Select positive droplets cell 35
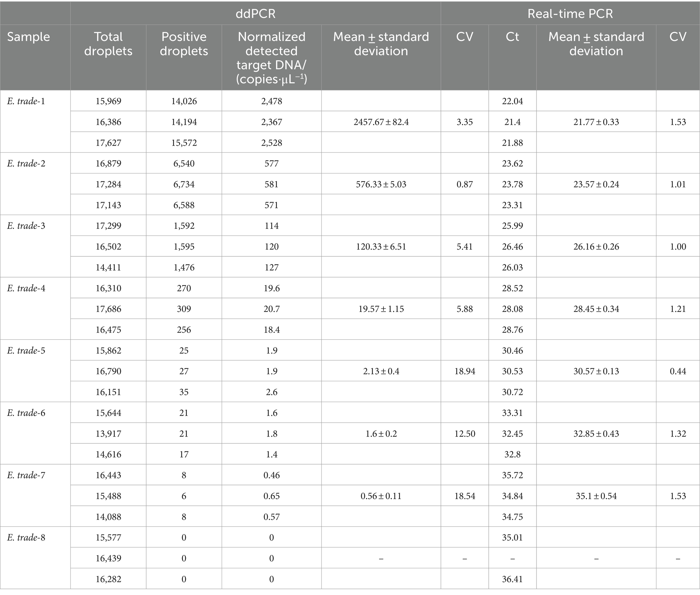This screenshot has height=595, width=700. (184, 392)
